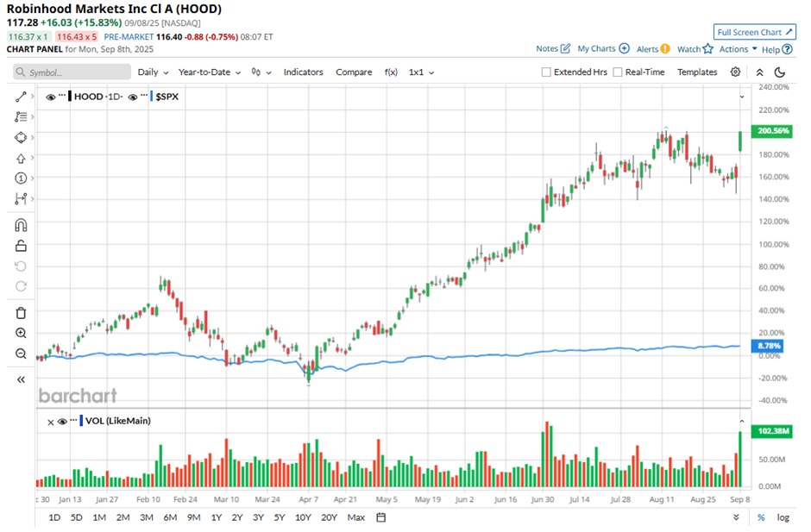Select the 5D time range
This screenshot has height=532, width=811.
click(x=76, y=517)
